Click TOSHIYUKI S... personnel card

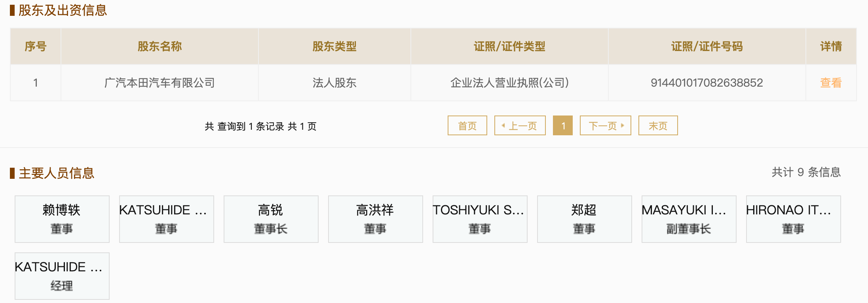pyautogui.click(x=480, y=219)
